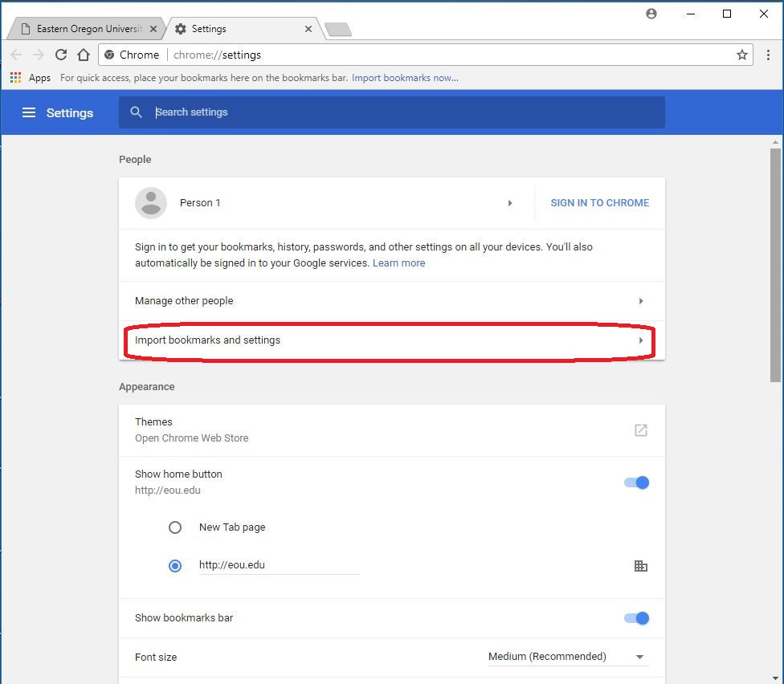Click the home button icon

[84, 55]
